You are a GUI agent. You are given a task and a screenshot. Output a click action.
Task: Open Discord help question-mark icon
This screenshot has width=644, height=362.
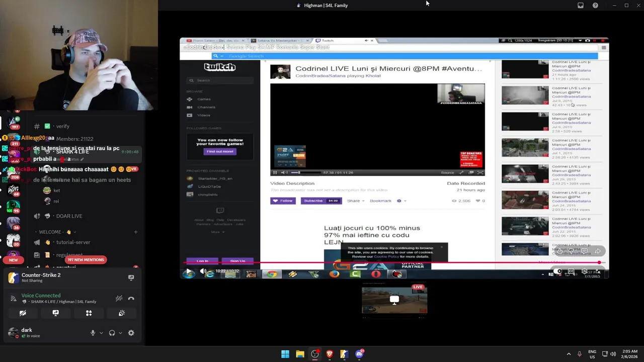(x=595, y=6)
